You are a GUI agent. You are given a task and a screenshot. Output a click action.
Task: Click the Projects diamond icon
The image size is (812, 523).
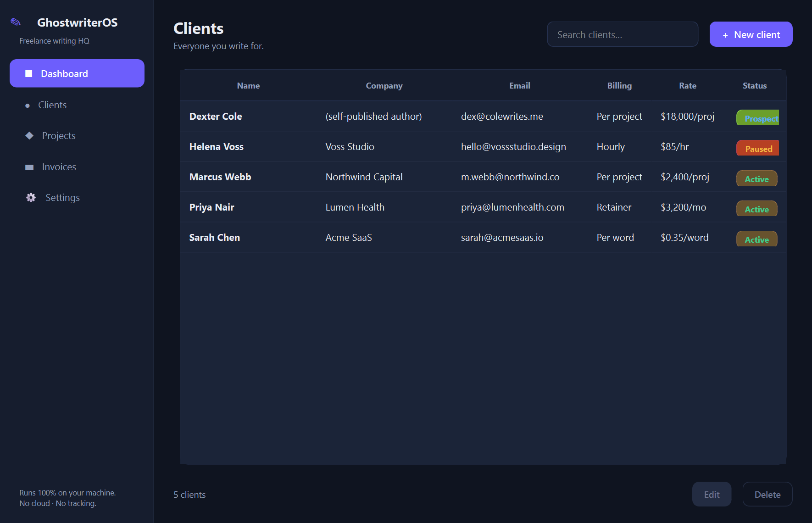(x=29, y=136)
